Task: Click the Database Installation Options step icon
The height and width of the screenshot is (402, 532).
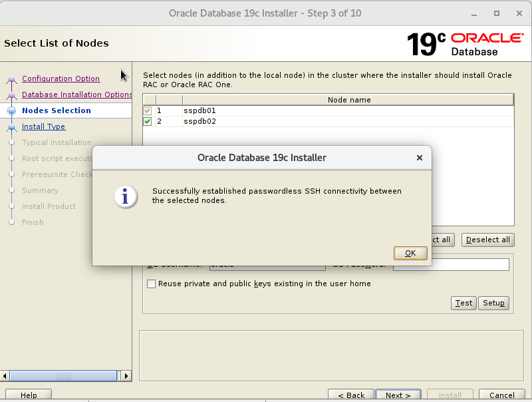Action: tap(12, 95)
